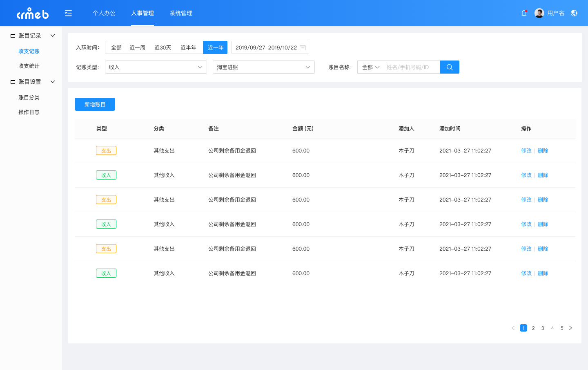Go to page 3

click(543, 328)
